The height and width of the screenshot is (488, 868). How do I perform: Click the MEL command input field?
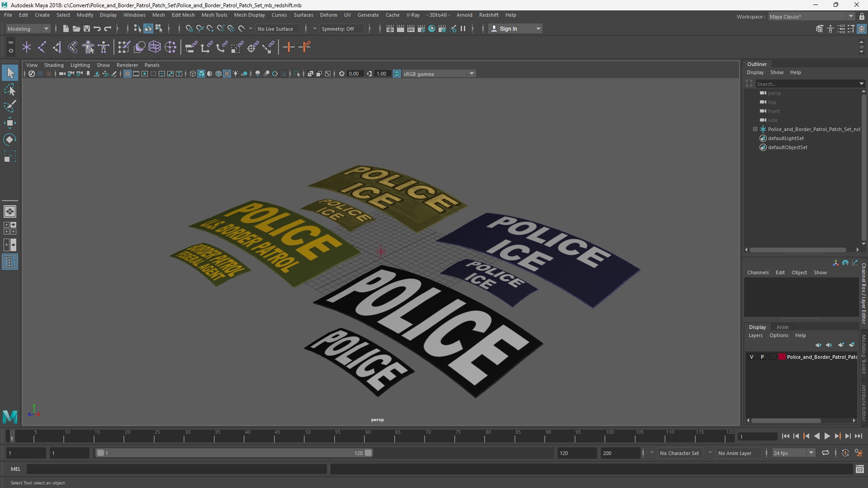pyautogui.click(x=177, y=469)
